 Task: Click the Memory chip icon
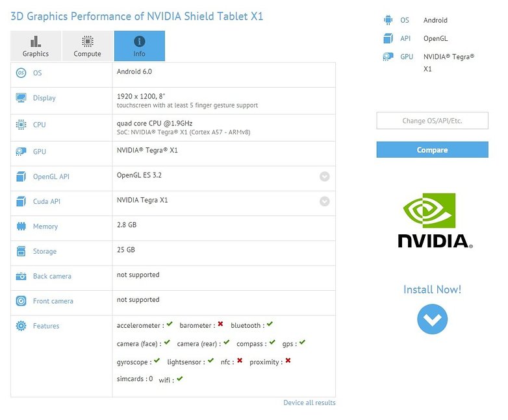pos(21,227)
